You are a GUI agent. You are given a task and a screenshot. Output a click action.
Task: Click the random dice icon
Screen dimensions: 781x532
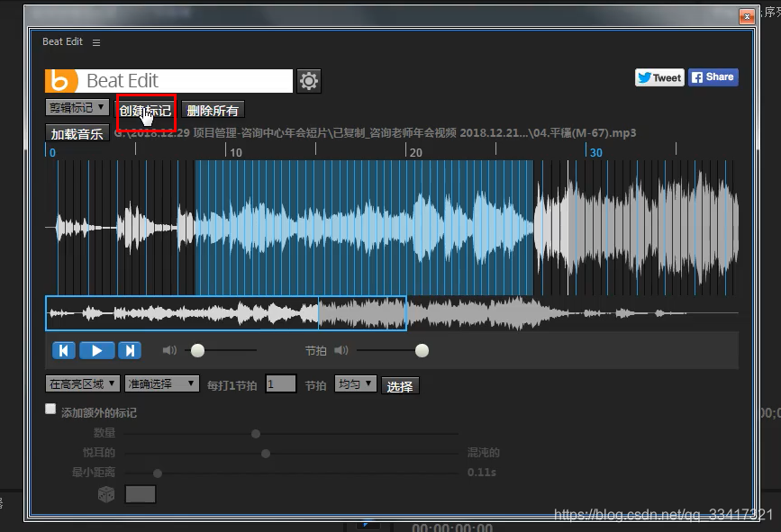pos(106,494)
